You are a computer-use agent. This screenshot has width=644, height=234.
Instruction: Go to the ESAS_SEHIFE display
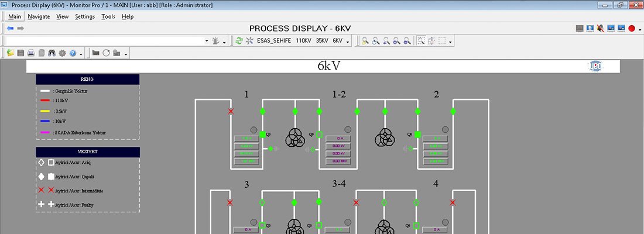pyautogui.click(x=273, y=41)
